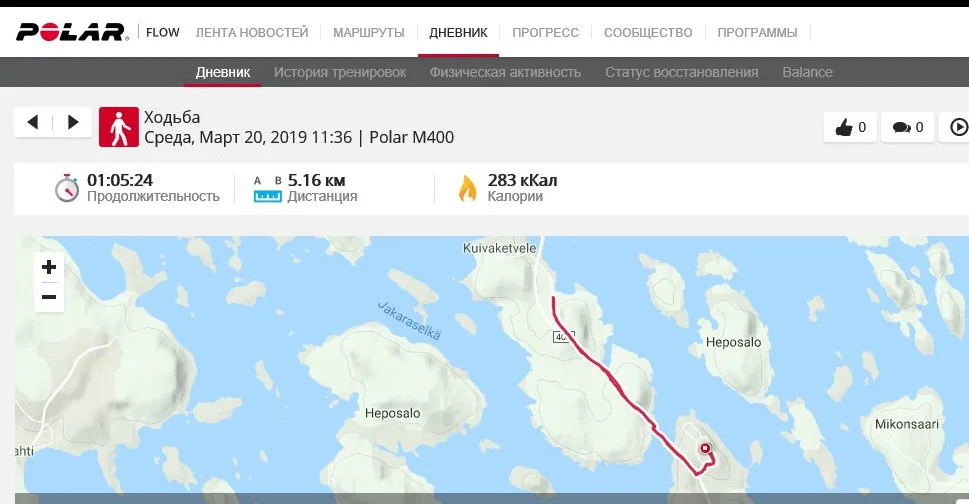Click the Polar logo
969x504 pixels.
coord(72,32)
